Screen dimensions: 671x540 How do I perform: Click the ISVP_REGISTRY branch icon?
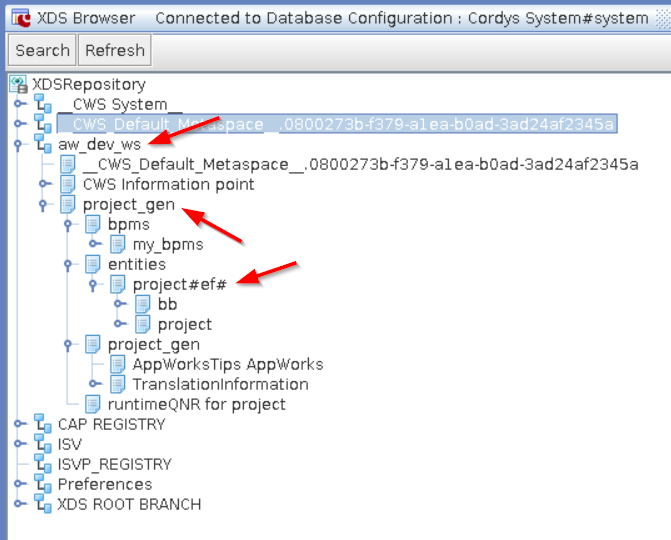point(43,464)
